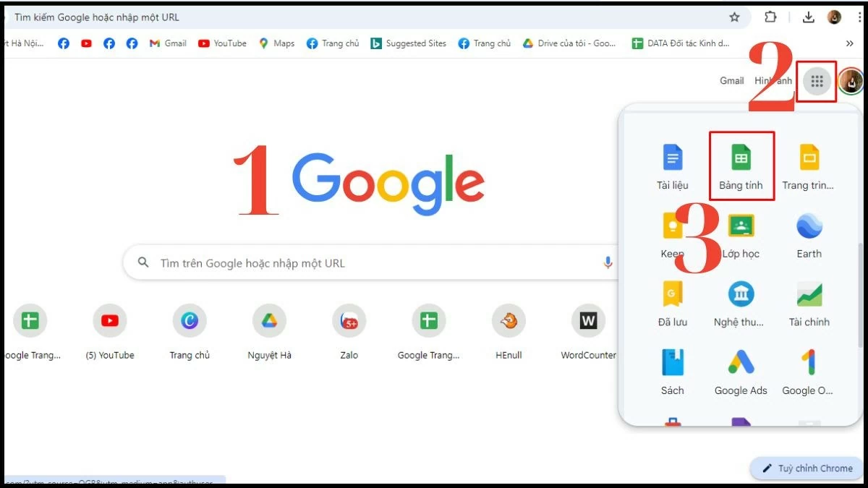Open Hình ảnh from the top navigation
Screen dimensions: 868x488
point(773,81)
